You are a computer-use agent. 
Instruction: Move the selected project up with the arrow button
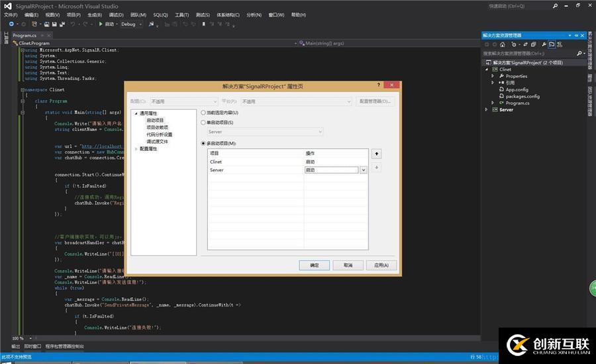point(376,154)
